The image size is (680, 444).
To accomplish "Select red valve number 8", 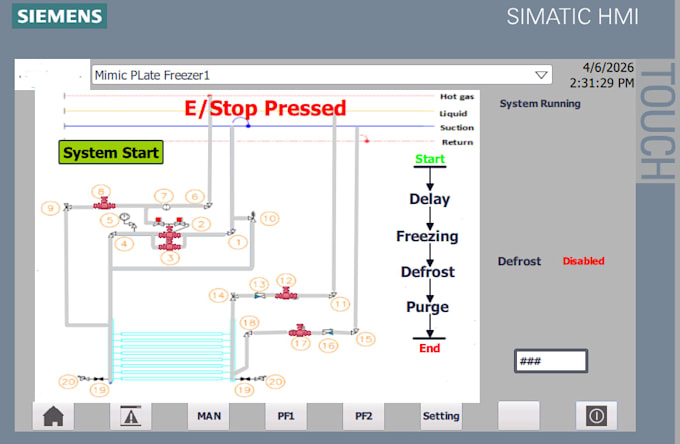I will coord(104,204).
